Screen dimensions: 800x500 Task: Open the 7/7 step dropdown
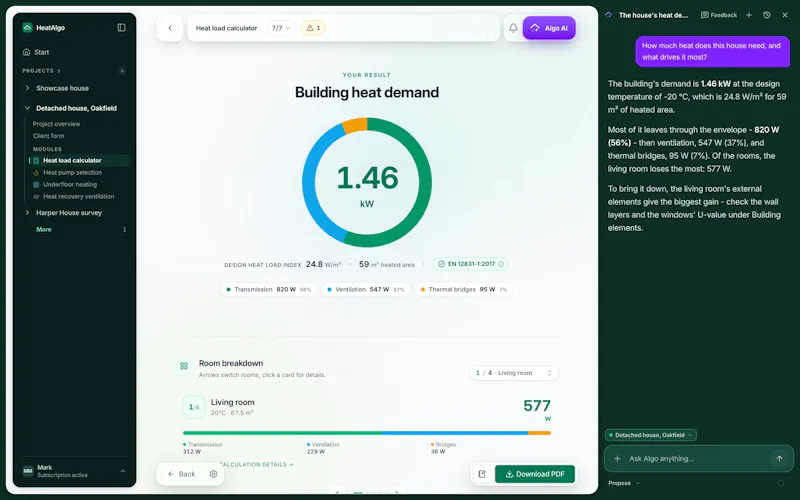click(281, 28)
